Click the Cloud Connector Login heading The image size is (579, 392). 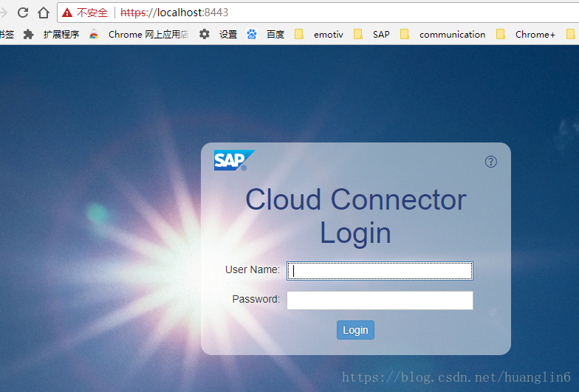pos(356,216)
